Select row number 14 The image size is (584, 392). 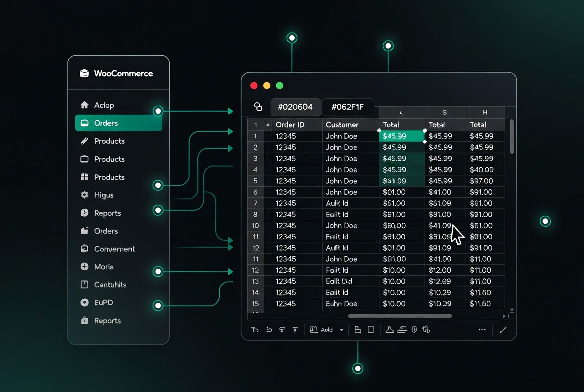tap(256, 293)
